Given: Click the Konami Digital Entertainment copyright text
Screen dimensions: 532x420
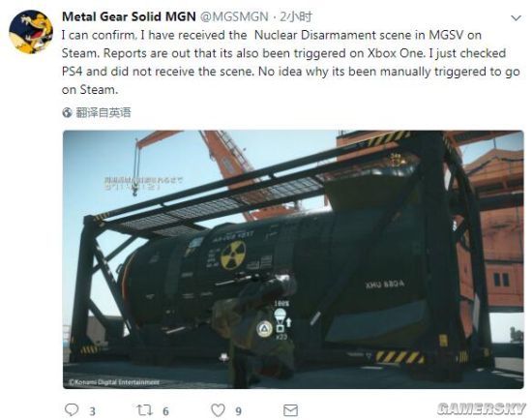Looking at the screenshot, I should tap(114, 382).
